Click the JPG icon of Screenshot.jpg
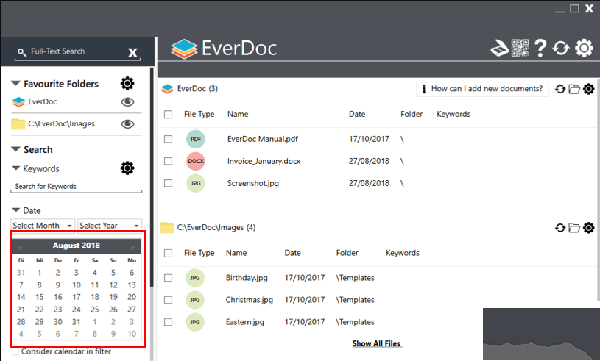The height and width of the screenshot is (361, 600). point(196,183)
